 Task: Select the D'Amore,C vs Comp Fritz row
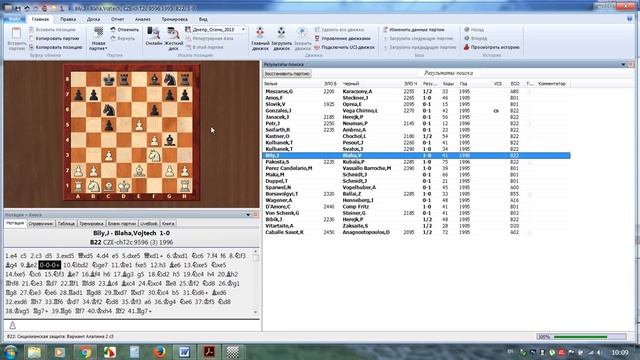(x=416, y=207)
